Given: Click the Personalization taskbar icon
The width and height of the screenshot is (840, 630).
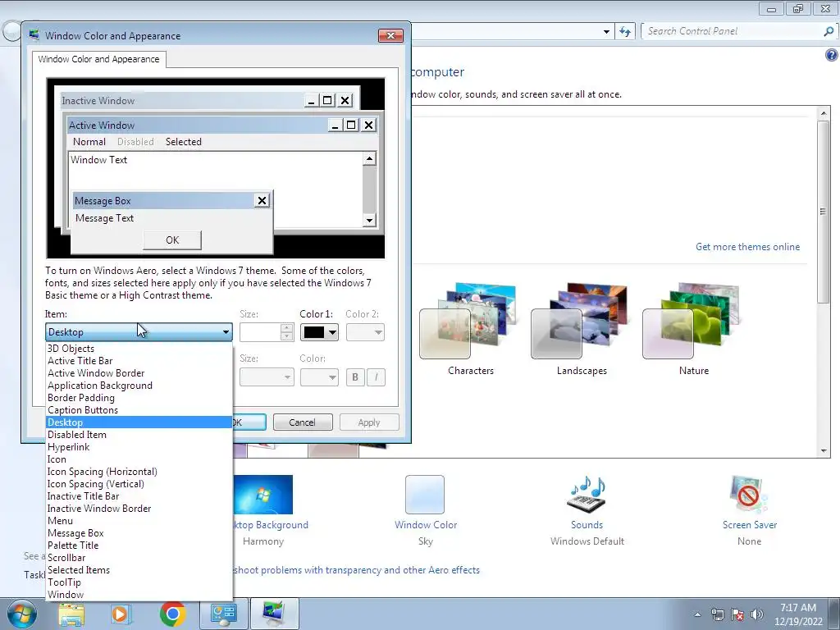Looking at the screenshot, I should pos(274,614).
